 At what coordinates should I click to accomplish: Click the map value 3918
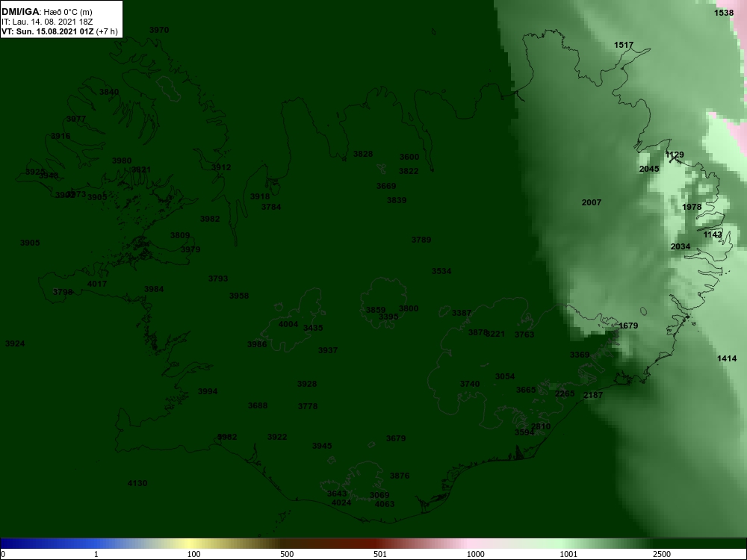click(x=260, y=196)
